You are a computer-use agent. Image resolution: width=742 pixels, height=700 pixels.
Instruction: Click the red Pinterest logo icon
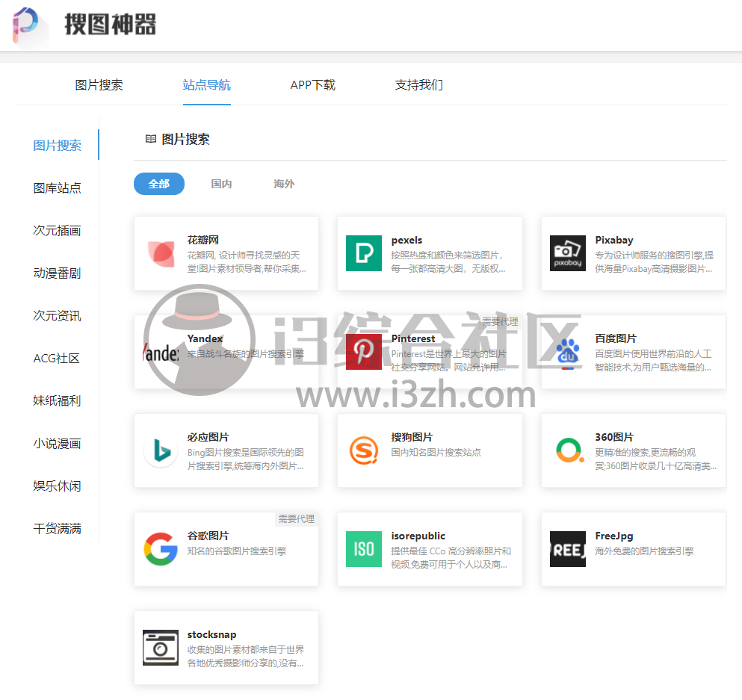click(364, 352)
